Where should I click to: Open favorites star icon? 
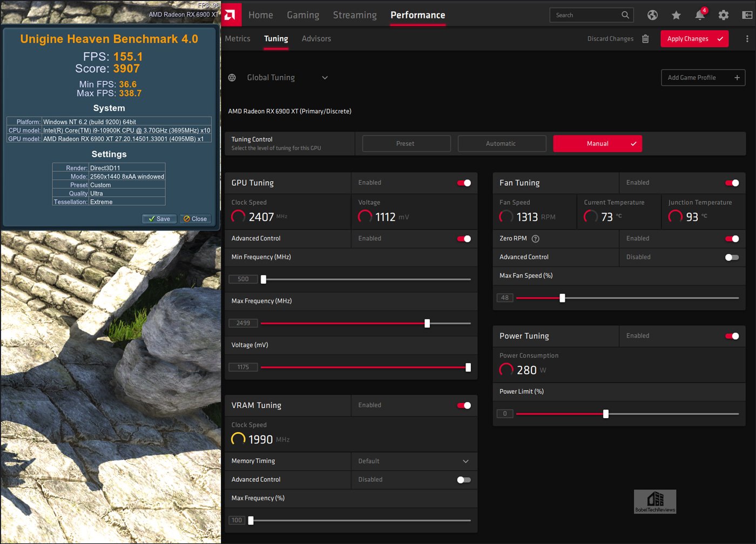[x=676, y=15]
